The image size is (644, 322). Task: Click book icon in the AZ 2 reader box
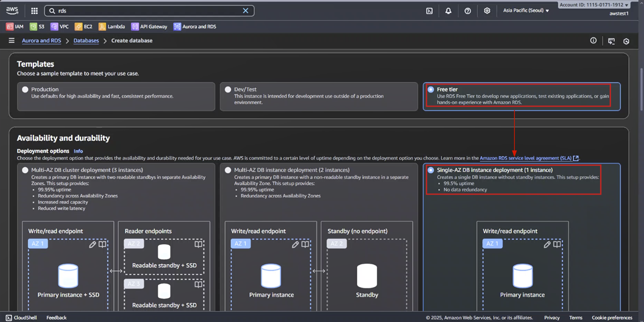198,244
